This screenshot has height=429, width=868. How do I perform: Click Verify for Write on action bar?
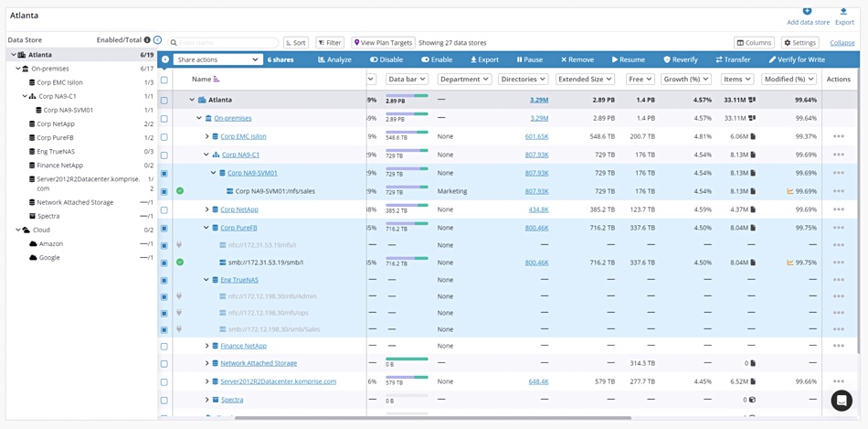[797, 59]
